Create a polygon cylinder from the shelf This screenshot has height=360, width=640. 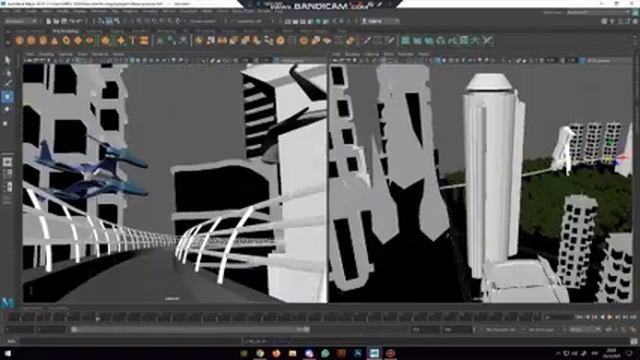43,40
